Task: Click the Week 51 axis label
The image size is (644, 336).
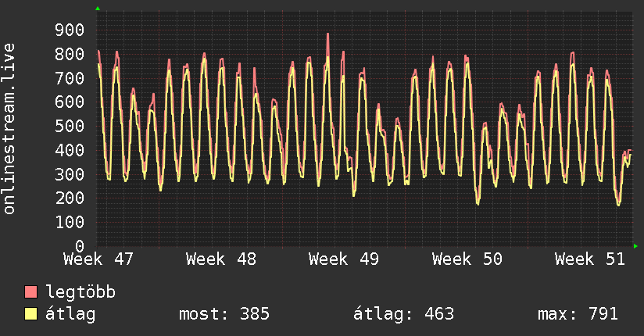Action: click(590, 259)
